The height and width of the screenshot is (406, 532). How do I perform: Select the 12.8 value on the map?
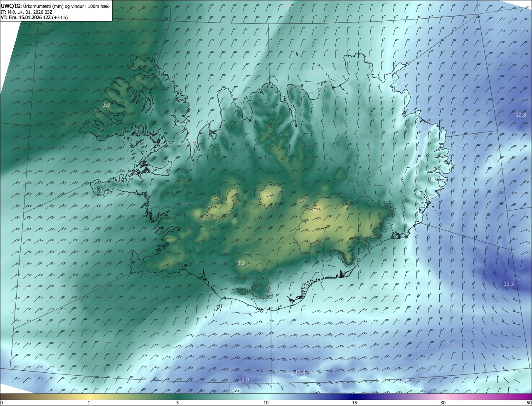pos(521,115)
